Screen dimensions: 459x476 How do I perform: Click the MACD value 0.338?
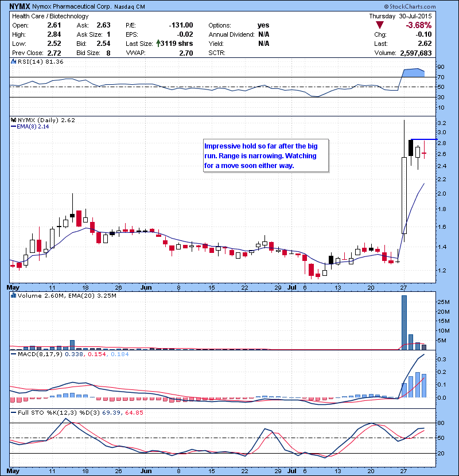(x=74, y=354)
